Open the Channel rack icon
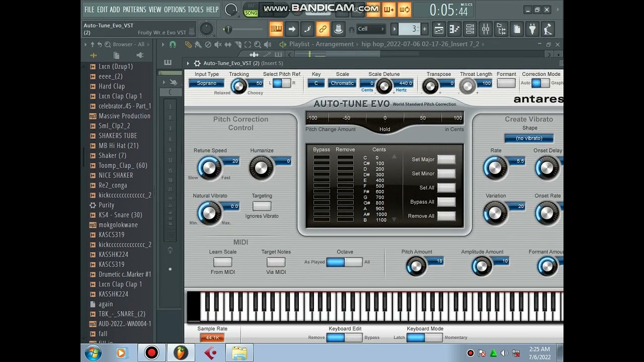 [x=470, y=29]
